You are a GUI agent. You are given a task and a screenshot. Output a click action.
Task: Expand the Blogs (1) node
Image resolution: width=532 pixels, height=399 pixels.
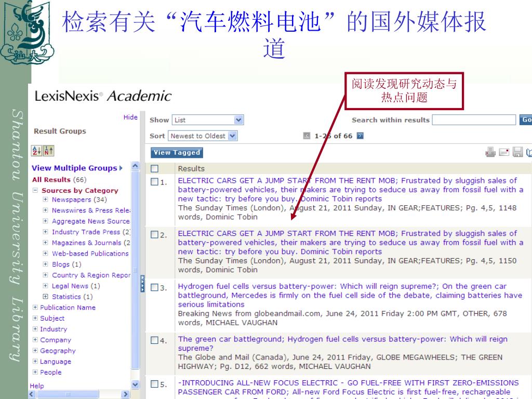(x=45, y=264)
